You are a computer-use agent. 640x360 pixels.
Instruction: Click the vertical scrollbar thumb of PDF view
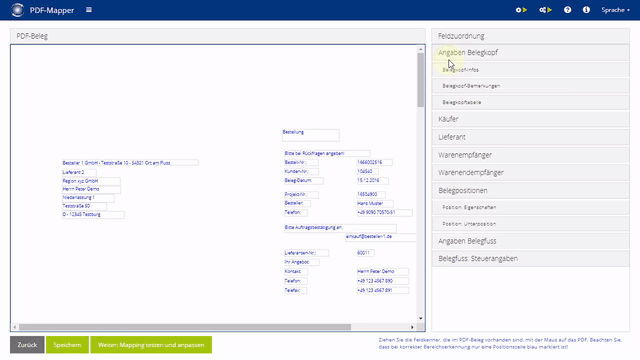point(420,80)
